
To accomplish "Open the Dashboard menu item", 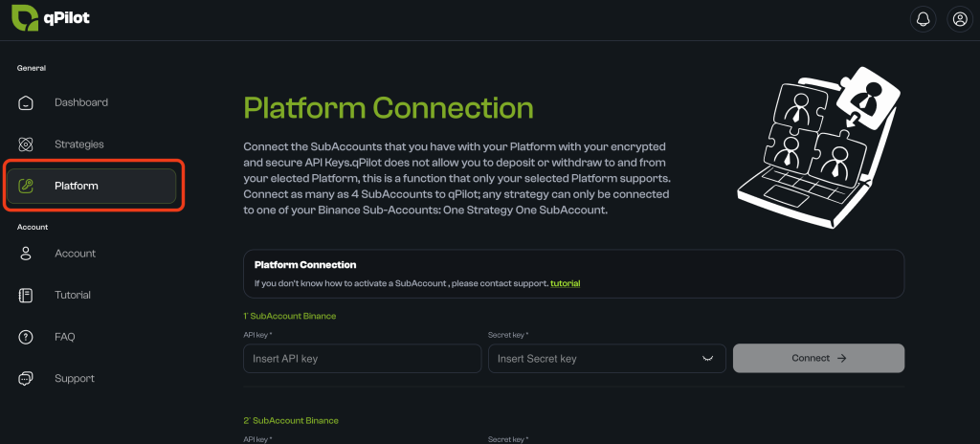I will point(80,102).
